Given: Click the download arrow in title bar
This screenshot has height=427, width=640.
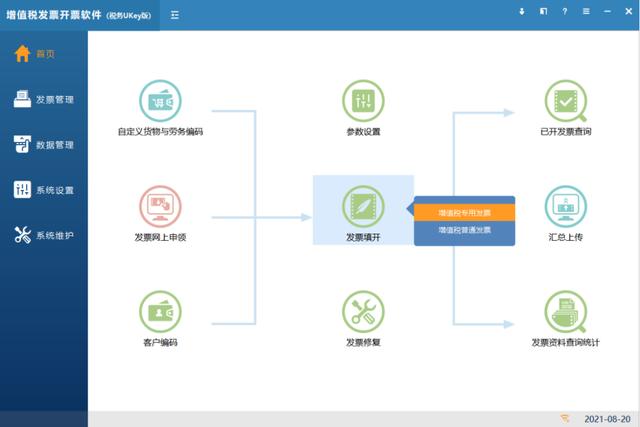Looking at the screenshot, I should 521,12.
